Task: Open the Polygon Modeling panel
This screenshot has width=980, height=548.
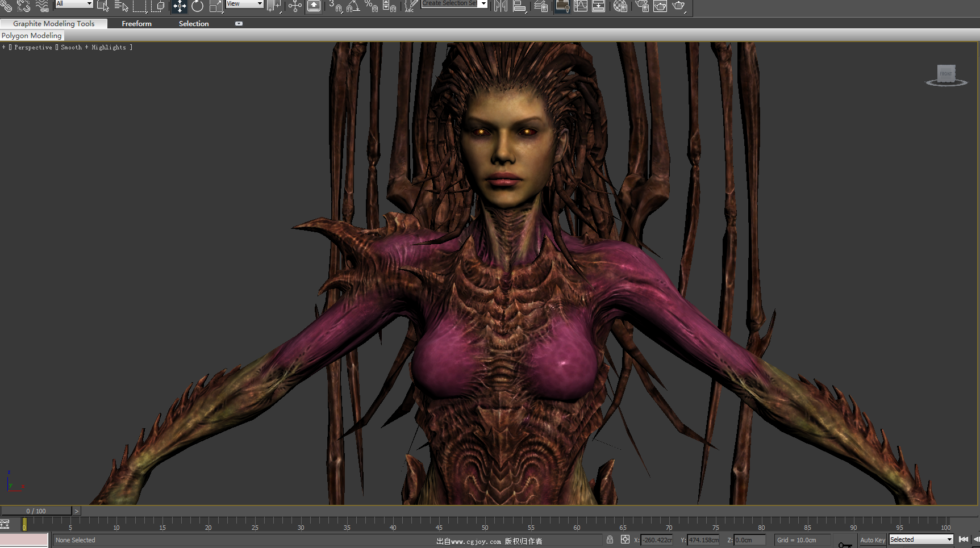Action: 32,35
